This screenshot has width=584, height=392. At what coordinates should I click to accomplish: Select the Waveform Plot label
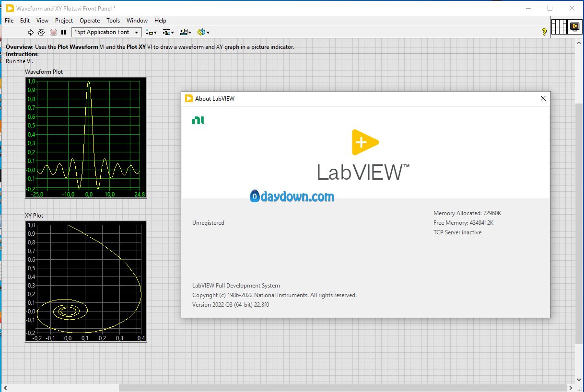point(44,72)
